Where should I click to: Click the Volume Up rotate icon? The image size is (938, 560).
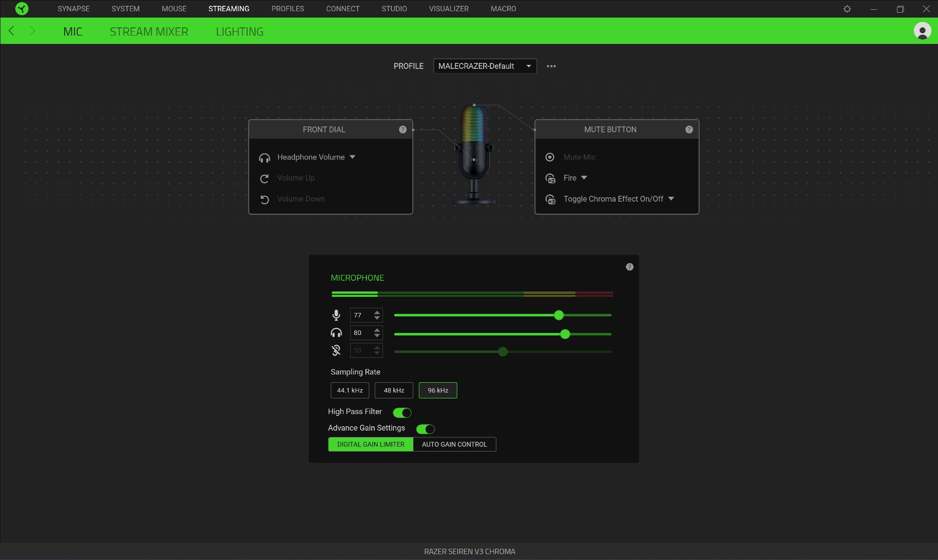pos(264,179)
